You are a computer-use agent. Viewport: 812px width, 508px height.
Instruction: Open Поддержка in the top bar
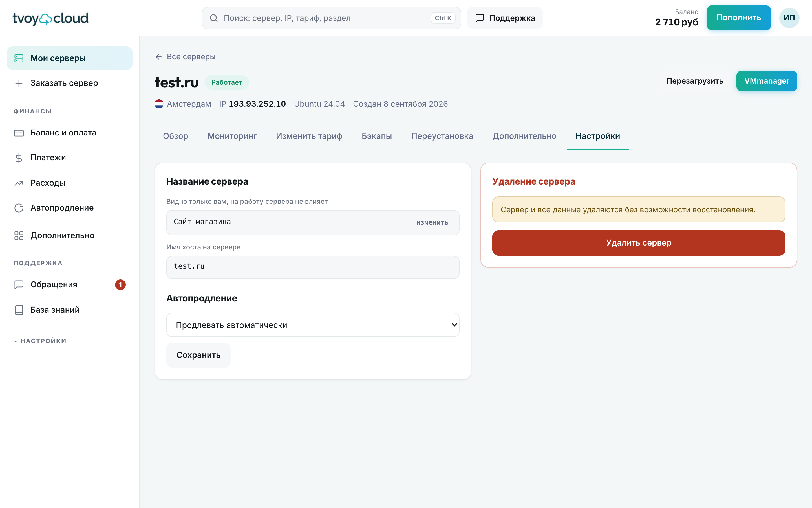(x=505, y=18)
